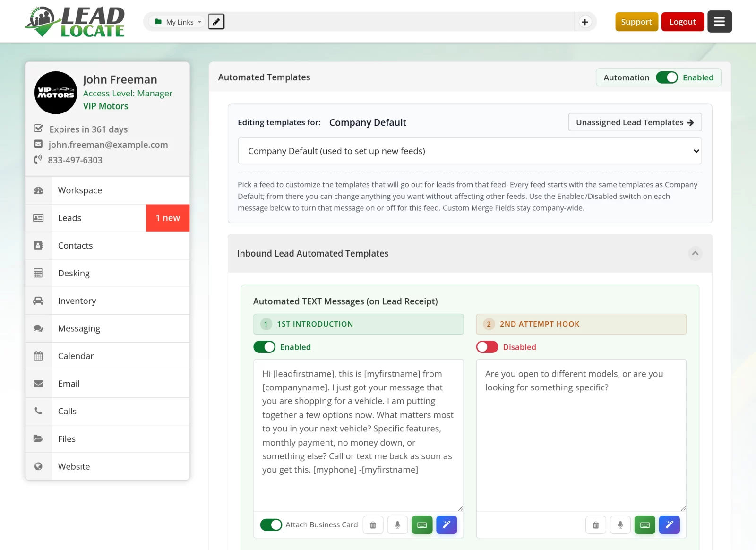This screenshot has height=550, width=756.
Task: Click the VIP Motors profile avatar
Action: [x=56, y=93]
